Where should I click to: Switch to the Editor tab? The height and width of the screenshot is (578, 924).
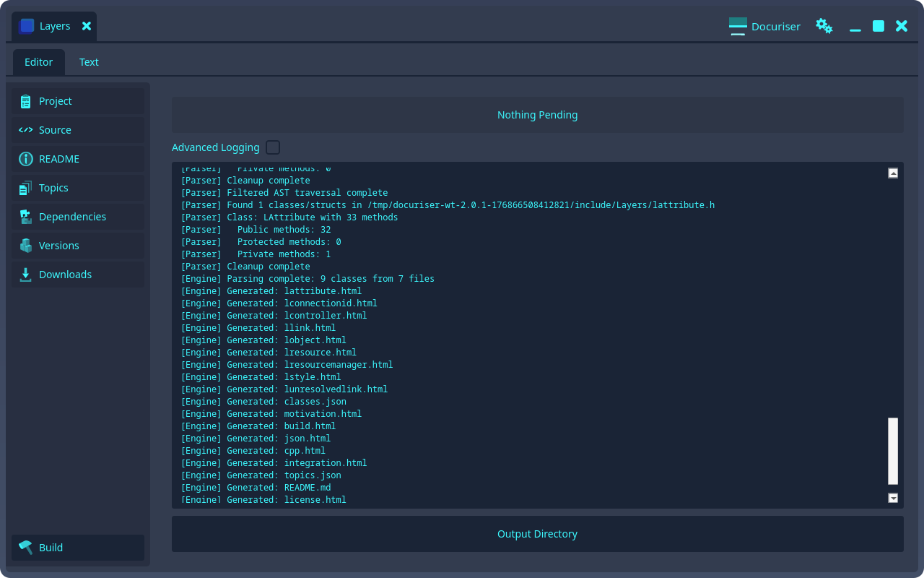(39, 62)
